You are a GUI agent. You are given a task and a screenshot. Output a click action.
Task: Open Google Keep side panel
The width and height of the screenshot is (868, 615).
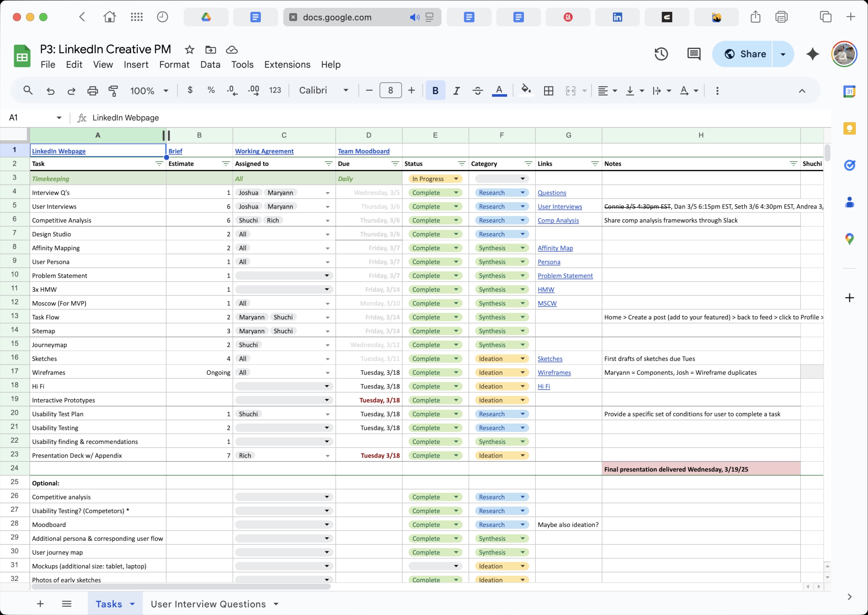pos(850,128)
